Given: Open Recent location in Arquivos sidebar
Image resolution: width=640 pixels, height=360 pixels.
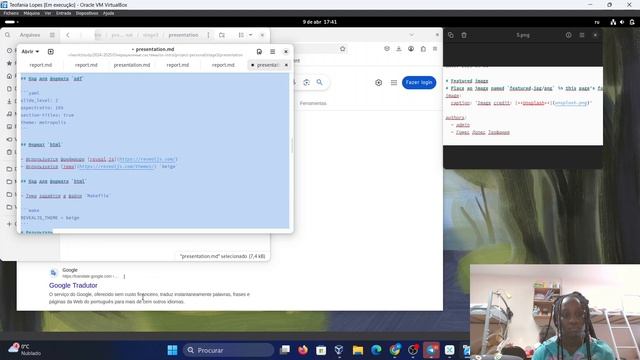Looking at the screenshot, I should pyautogui.click(x=9, y=51).
